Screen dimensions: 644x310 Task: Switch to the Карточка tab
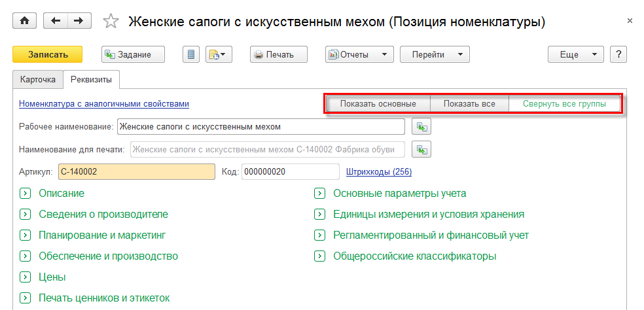(38, 80)
